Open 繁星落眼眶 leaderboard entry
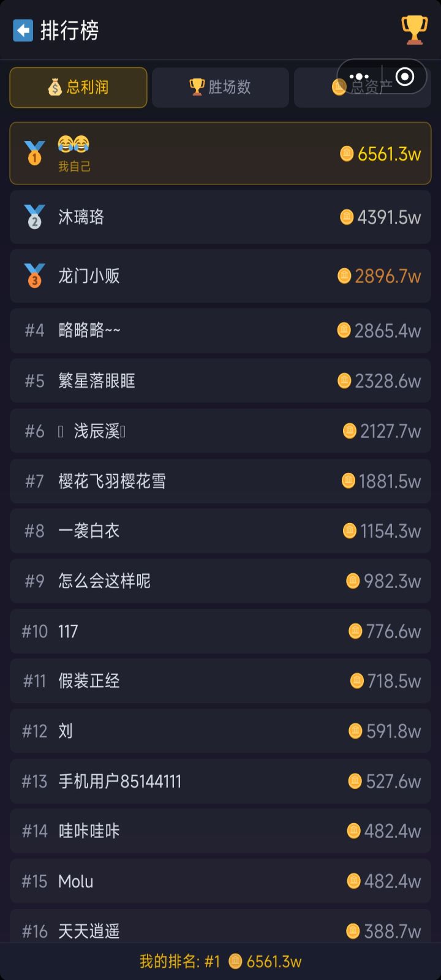Viewport: 441px width, 980px height. click(221, 381)
